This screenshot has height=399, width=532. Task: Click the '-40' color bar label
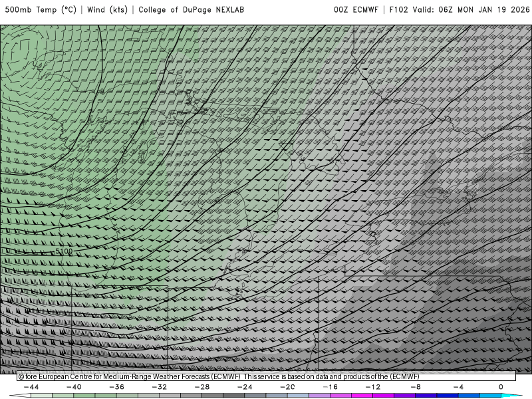click(x=74, y=387)
